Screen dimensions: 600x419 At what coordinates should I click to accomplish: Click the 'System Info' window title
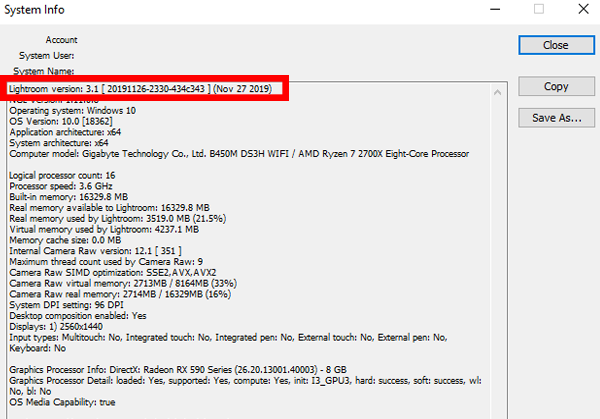[34, 10]
